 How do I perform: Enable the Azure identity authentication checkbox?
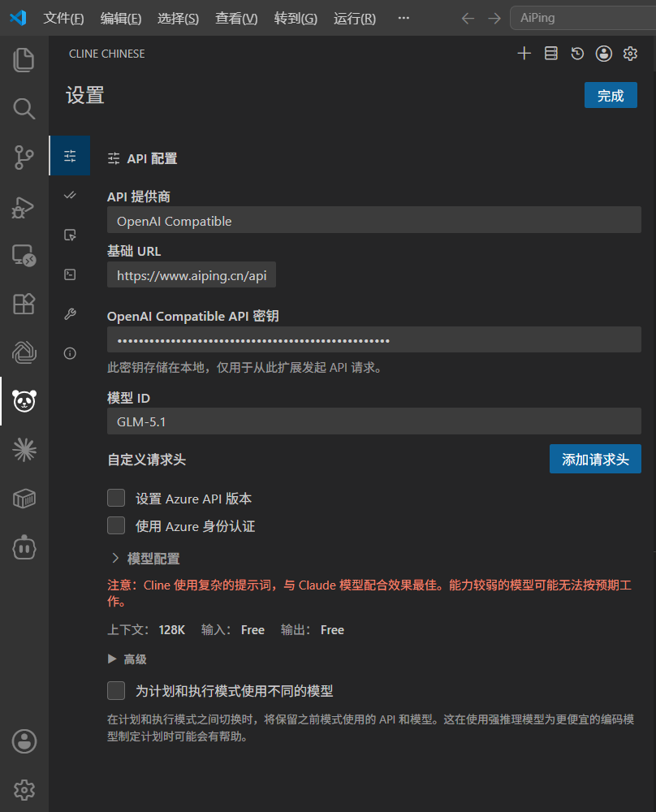point(116,525)
